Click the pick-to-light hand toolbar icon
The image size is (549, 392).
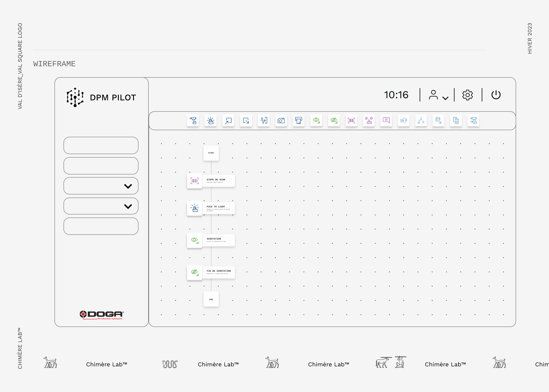[211, 121]
